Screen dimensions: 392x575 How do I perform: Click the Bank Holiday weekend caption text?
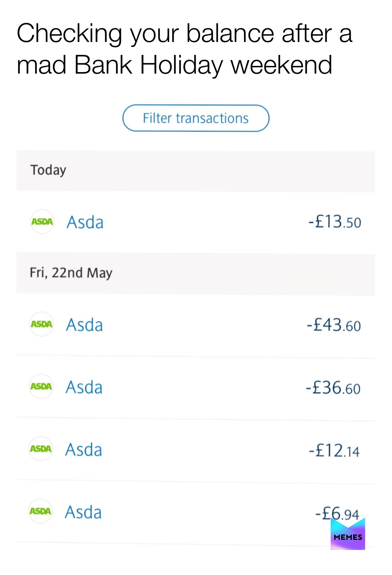tap(174, 65)
